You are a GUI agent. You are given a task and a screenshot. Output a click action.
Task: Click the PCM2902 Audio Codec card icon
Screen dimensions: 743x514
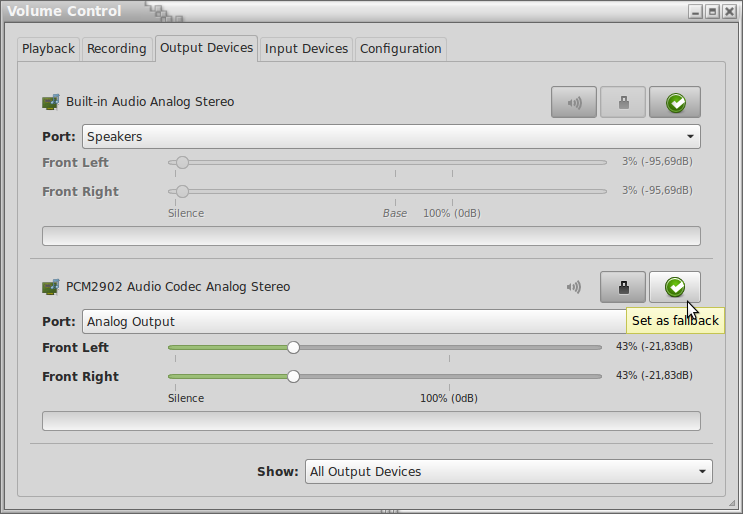pyautogui.click(x=51, y=287)
